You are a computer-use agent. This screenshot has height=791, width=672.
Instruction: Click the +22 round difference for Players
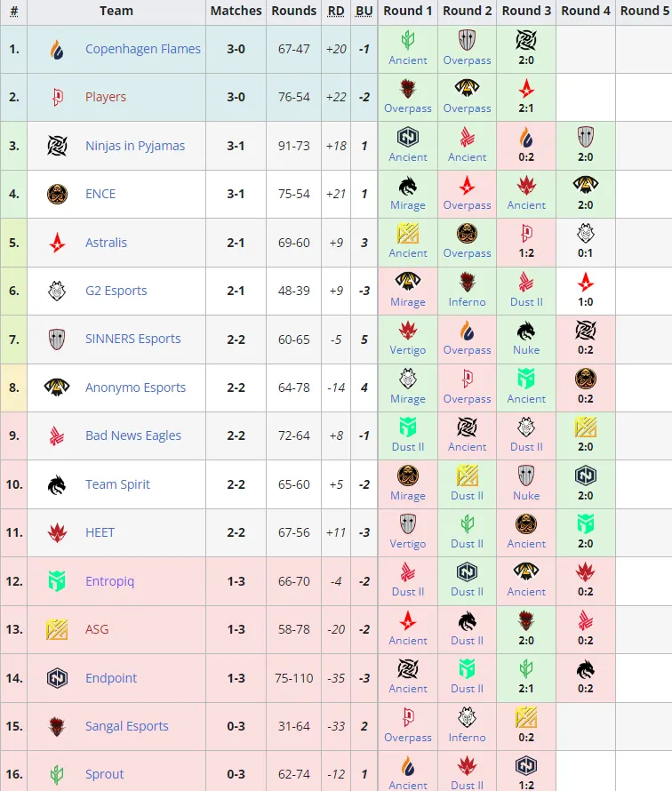click(336, 97)
